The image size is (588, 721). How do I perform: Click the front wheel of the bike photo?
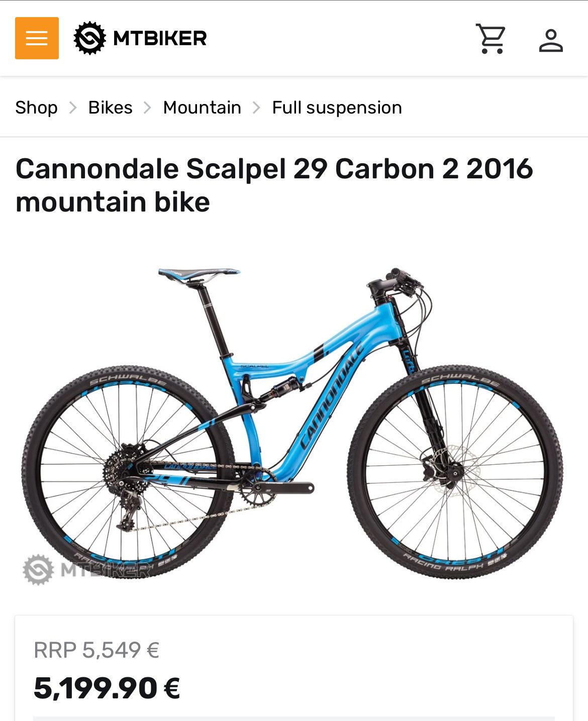455,472
